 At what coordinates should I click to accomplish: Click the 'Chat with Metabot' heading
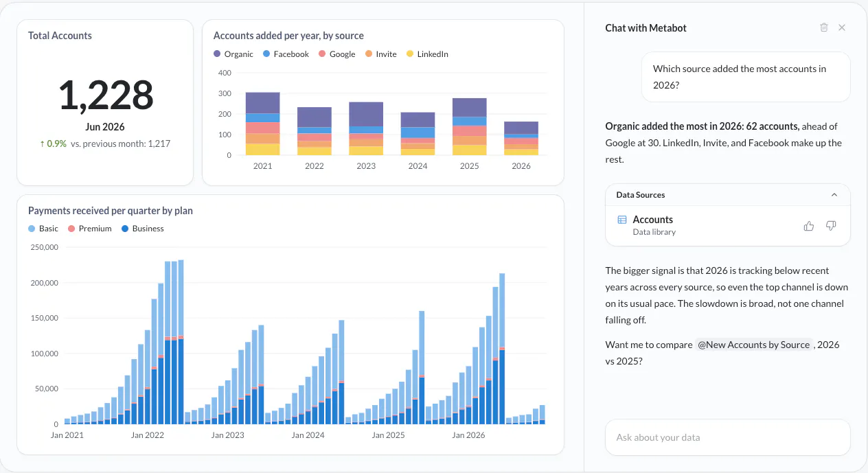point(646,28)
